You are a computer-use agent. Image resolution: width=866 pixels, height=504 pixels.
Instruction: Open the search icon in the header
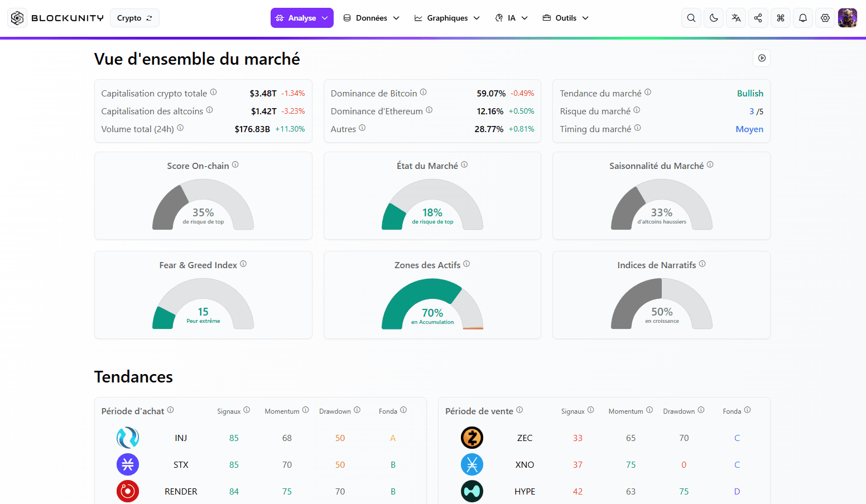(691, 18)
